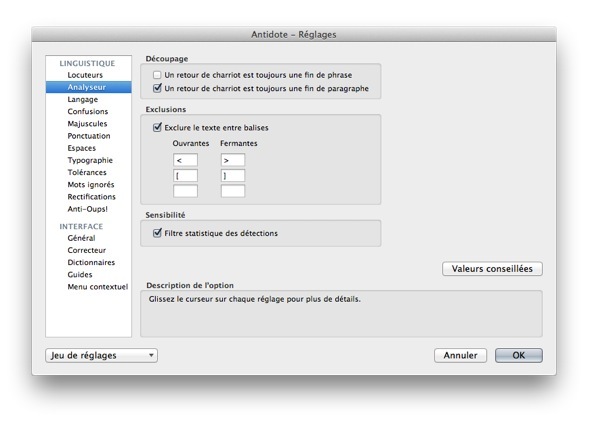Select Anti-Oups! in the sidebar
The image size is (609, 426).
coord(88,209)
